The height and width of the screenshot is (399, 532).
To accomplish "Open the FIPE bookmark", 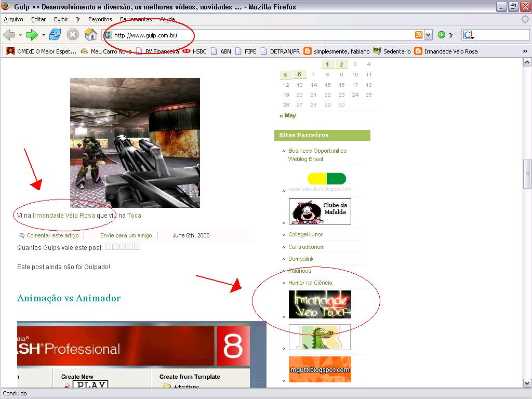I will tap(246, 51).
